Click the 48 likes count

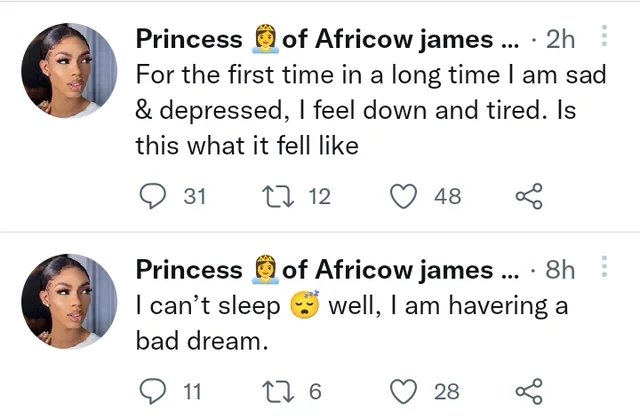(448, 196)
